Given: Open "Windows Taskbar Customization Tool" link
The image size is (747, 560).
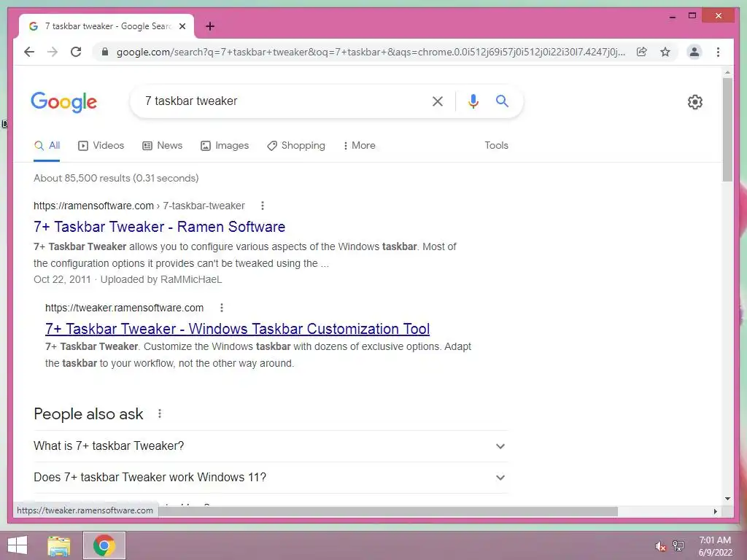Looking at the screenshot, I should point(237,329).
